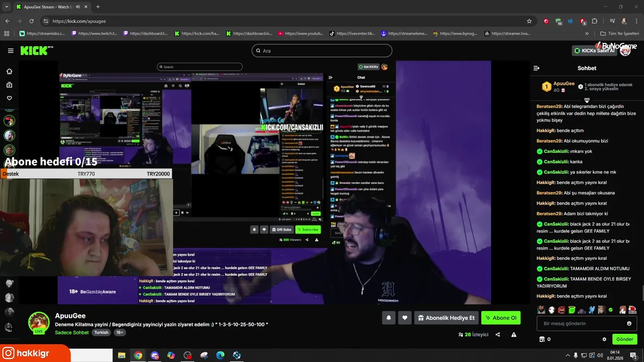644x362 pixels.
Task: Open chat settings gear
Action: pos(604,339)
